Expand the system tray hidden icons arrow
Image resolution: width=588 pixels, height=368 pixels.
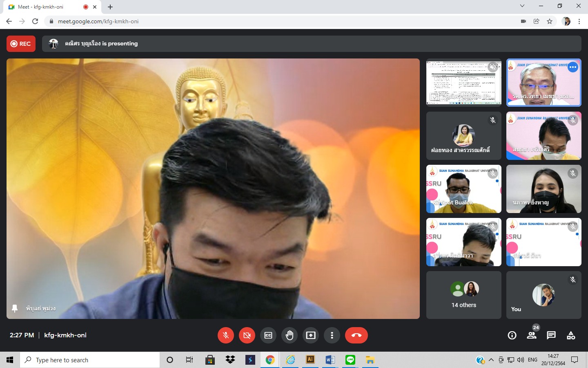[491, 360]
